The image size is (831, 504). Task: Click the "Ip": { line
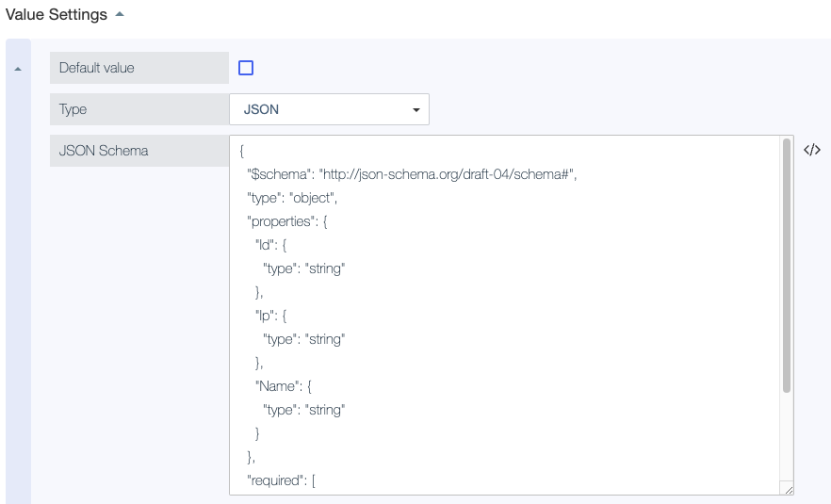click(270, 316)
